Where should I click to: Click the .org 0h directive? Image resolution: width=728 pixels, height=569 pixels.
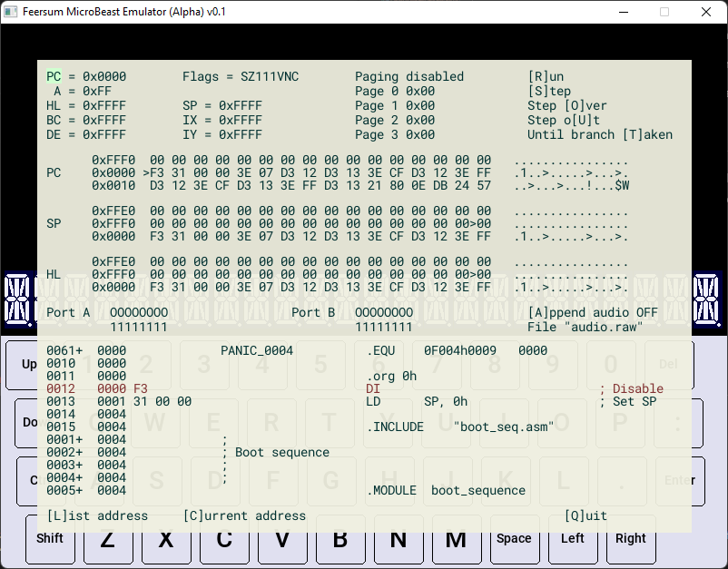[x=391, y=376]
